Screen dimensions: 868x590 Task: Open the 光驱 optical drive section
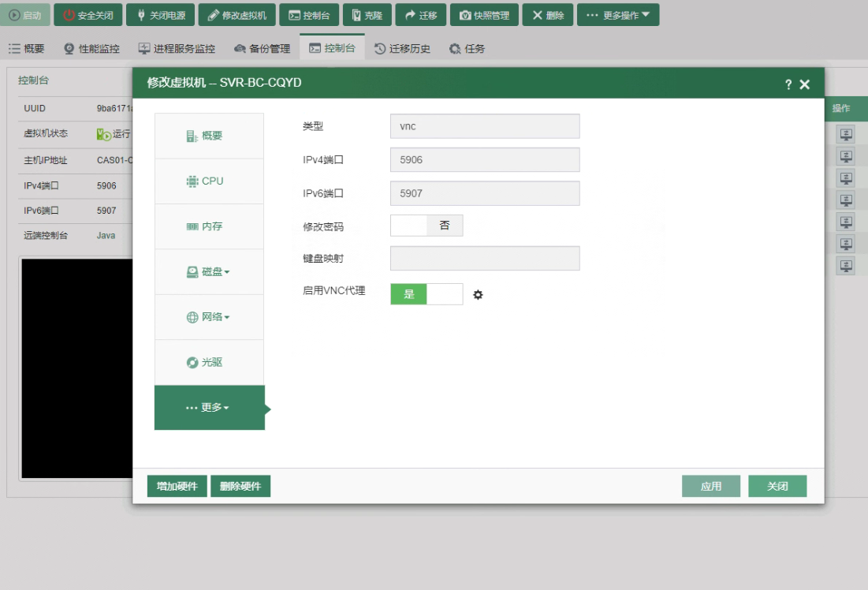pos(209,362)
